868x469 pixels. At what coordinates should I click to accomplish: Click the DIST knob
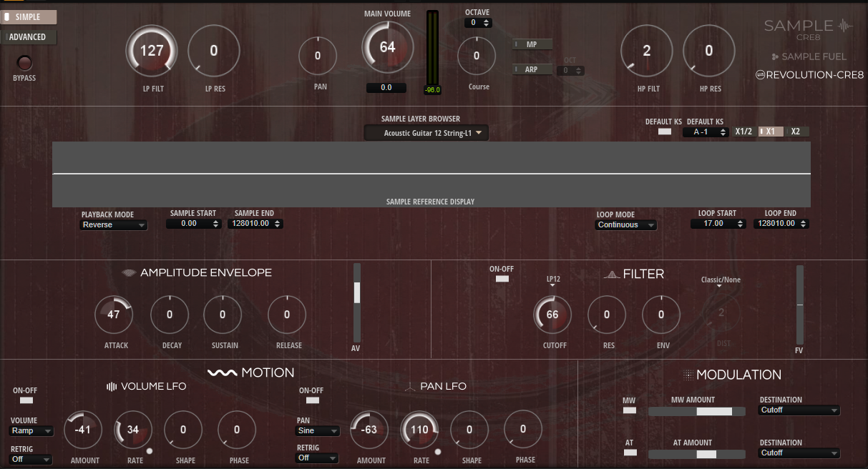(x=721, y=313)
